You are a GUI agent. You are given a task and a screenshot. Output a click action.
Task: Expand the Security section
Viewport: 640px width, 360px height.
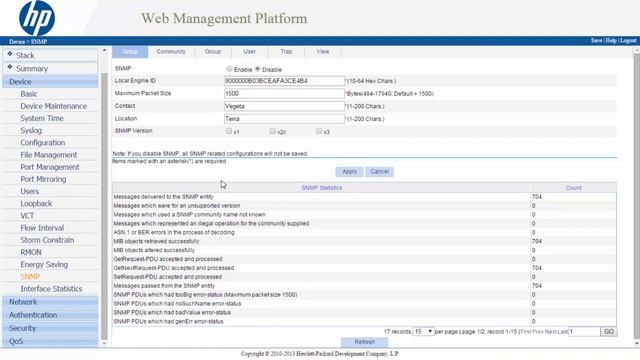click(x=50, y=328)
